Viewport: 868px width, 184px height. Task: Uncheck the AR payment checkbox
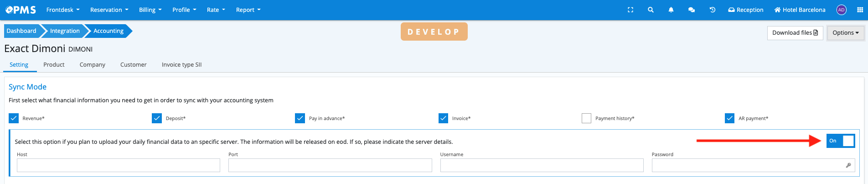pos(729,118)
